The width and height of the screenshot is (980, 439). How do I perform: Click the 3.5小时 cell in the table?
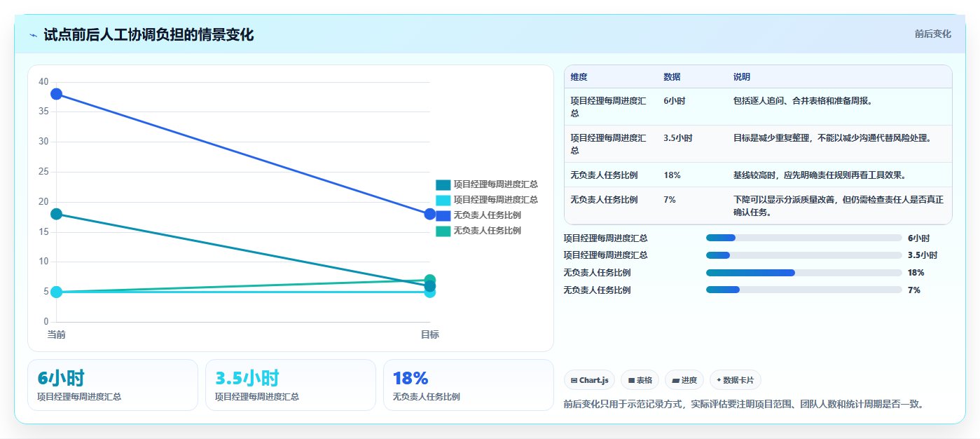pos(678,138)
